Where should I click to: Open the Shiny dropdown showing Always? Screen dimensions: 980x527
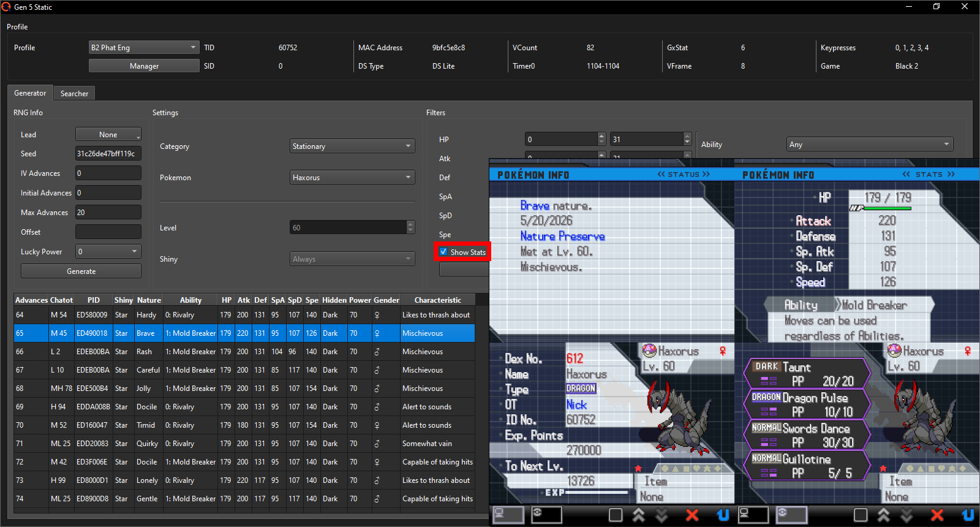(352, 259)
